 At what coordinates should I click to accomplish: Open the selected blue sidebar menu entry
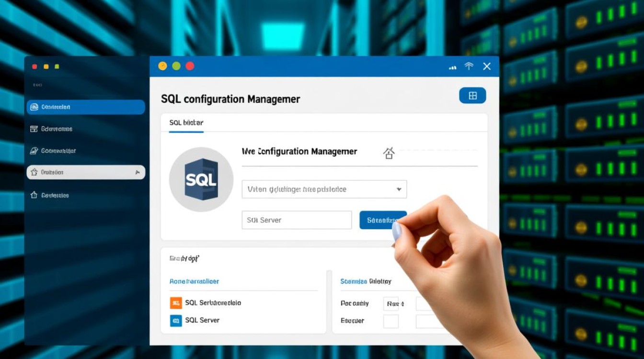point(85,107)
